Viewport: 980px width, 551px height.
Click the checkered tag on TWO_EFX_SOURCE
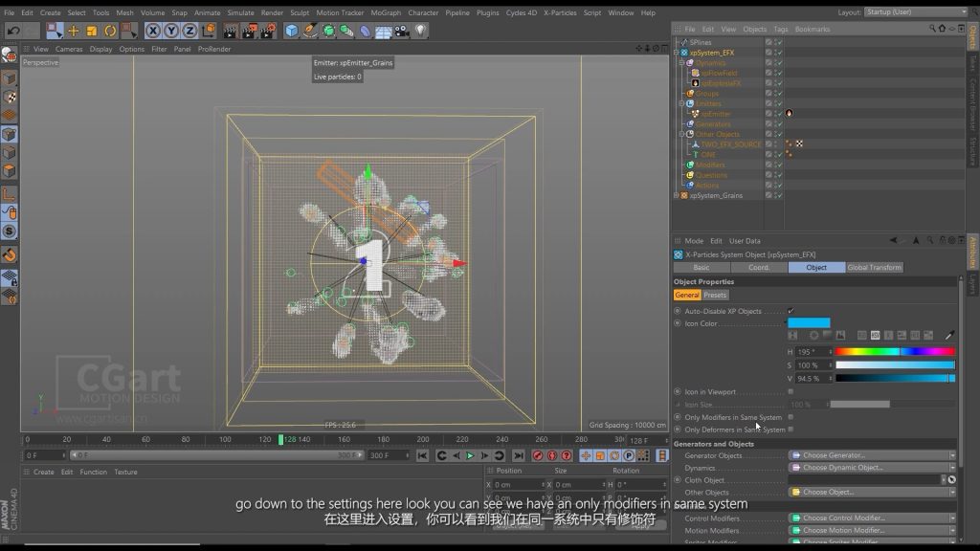coord(799,143)
